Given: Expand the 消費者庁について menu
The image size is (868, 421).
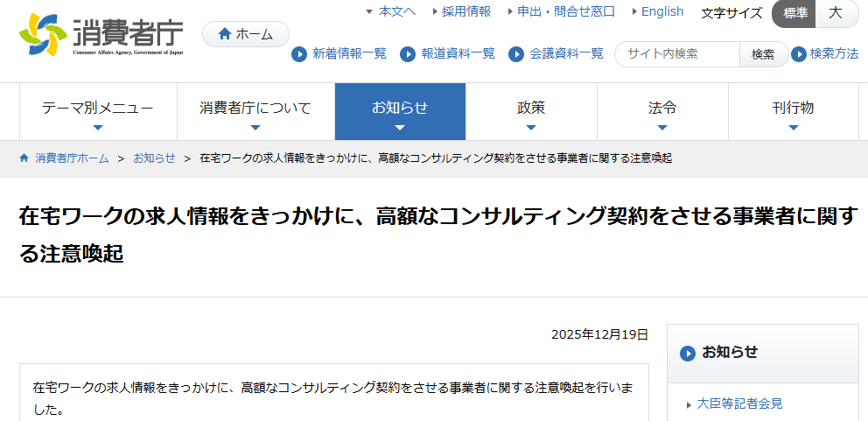Looking at the screenshot, I should coord(255,111).
